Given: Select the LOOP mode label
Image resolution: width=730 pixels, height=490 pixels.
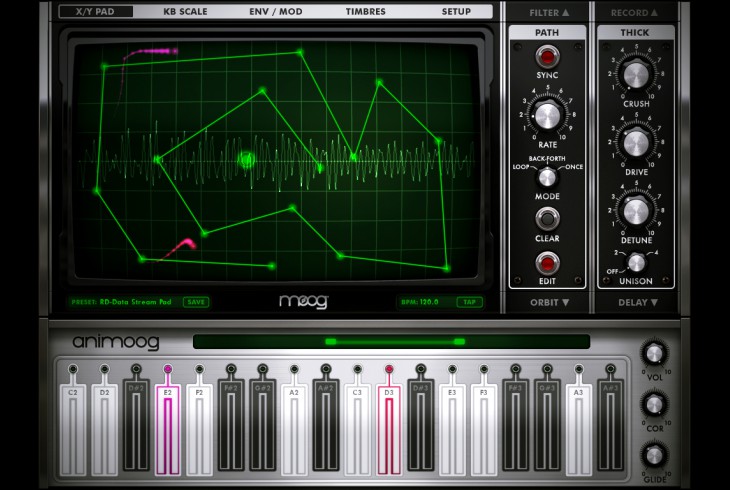Looking at the screenshot, I should [x=520, y=167].
